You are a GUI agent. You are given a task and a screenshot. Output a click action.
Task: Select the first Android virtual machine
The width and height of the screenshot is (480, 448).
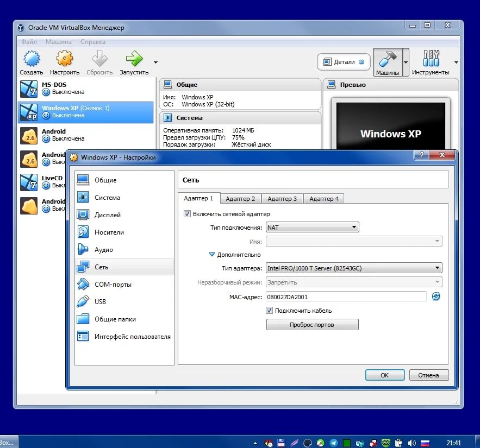(x=86, y=135)
